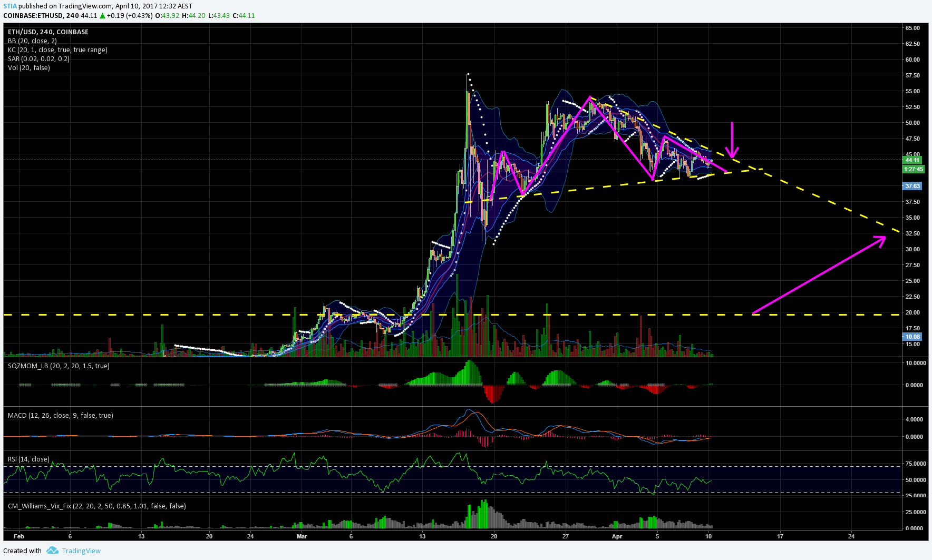Open the STIA author profile link

pos(10,6)
